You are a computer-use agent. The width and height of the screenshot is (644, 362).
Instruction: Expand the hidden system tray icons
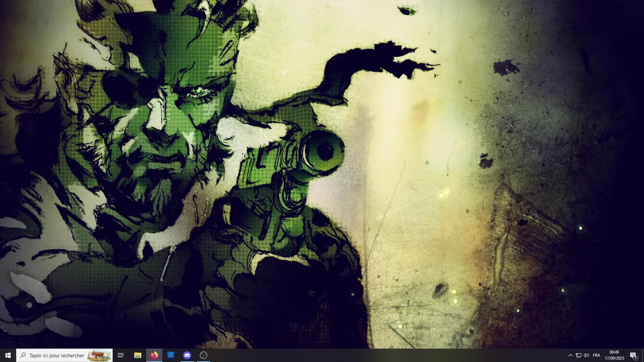[x=570, y=355]
